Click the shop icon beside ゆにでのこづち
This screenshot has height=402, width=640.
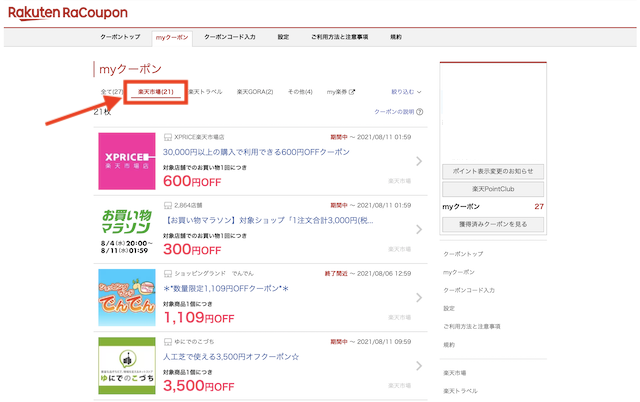(x=168, y=342)
